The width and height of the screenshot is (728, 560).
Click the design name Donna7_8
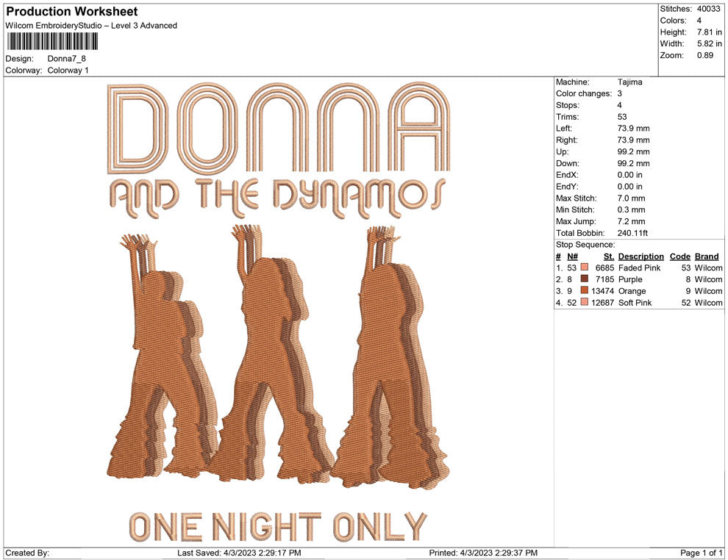coord(66,59)
